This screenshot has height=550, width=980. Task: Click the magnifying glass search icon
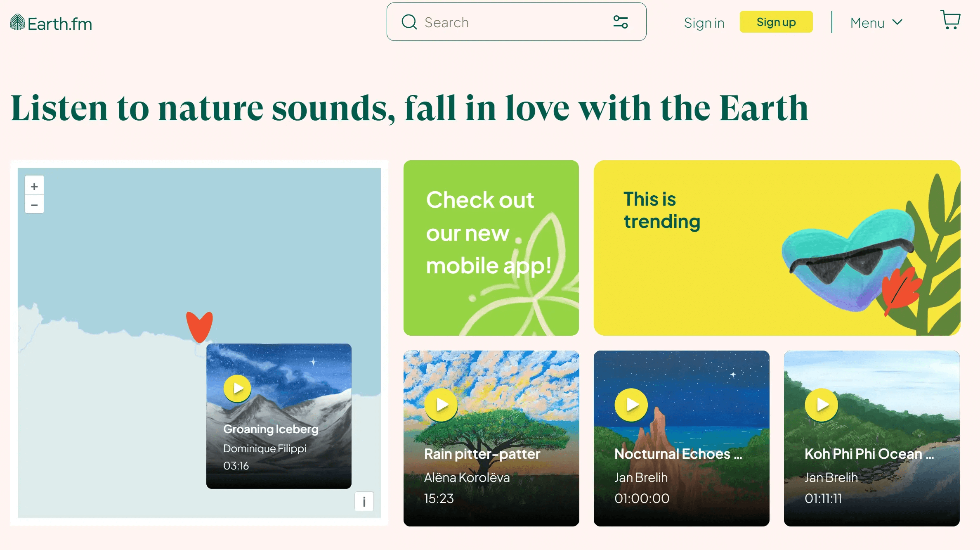coord(409,22)
